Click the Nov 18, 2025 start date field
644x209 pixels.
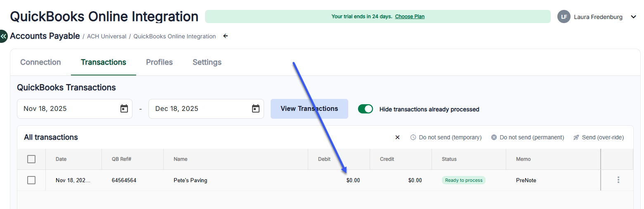[x=66, y=109]
